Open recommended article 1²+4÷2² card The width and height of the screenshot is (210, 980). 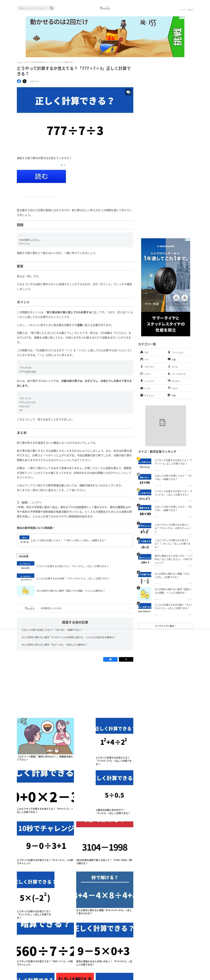tap(114, 742)
